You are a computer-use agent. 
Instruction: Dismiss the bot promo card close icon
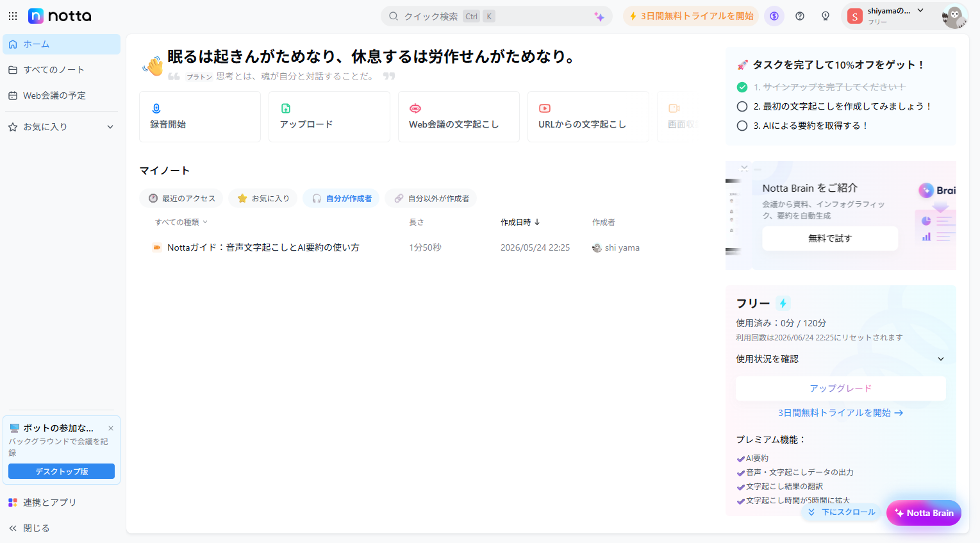click(111, 428)
